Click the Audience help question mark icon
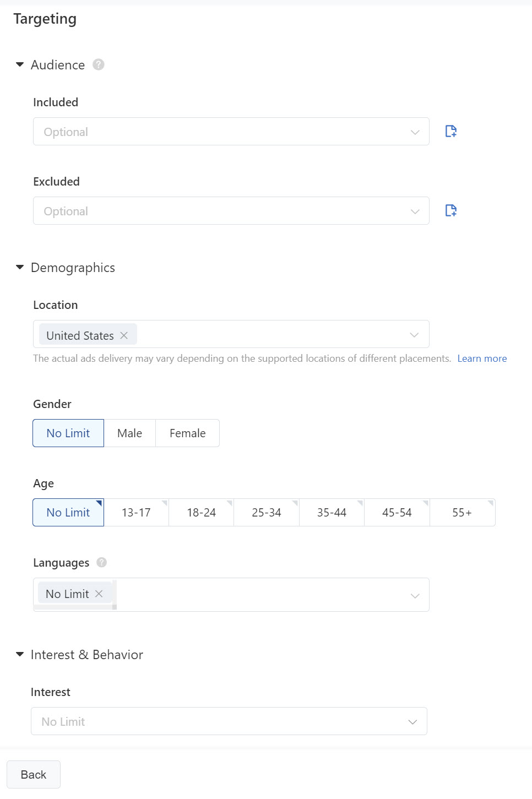 click(99, 65)
